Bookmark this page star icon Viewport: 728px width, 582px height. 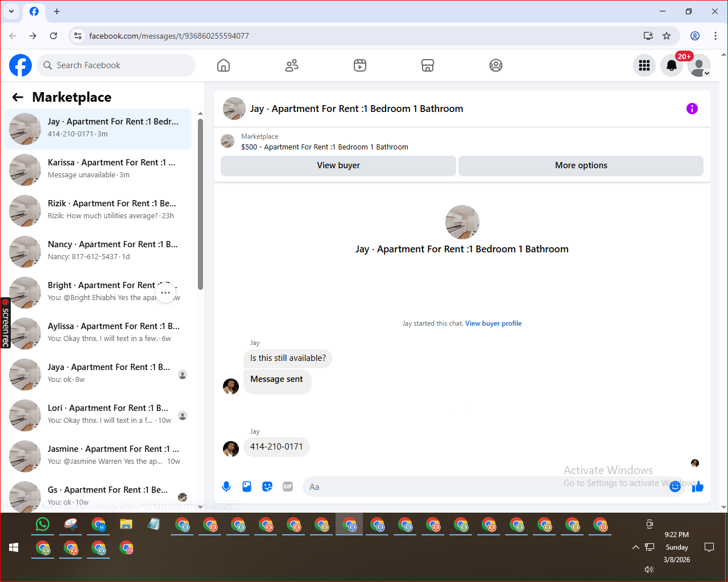[x=667, y=36]
